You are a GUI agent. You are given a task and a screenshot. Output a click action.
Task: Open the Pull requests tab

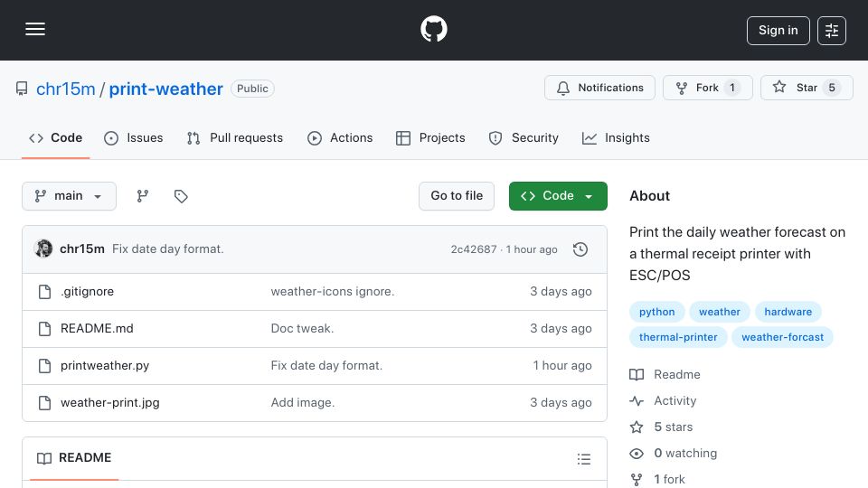[x=235, y=137]
